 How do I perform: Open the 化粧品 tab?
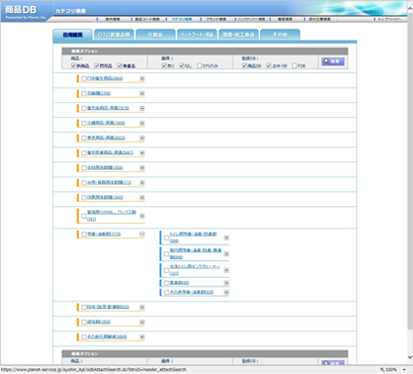coord(156,35)
